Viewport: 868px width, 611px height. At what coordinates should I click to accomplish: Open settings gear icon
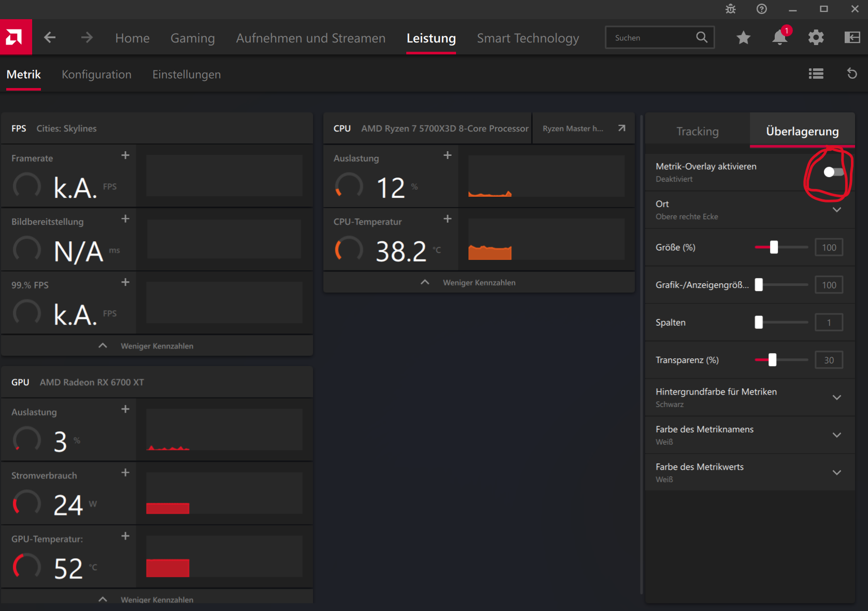pyautogui.click(x=816, y=37)
